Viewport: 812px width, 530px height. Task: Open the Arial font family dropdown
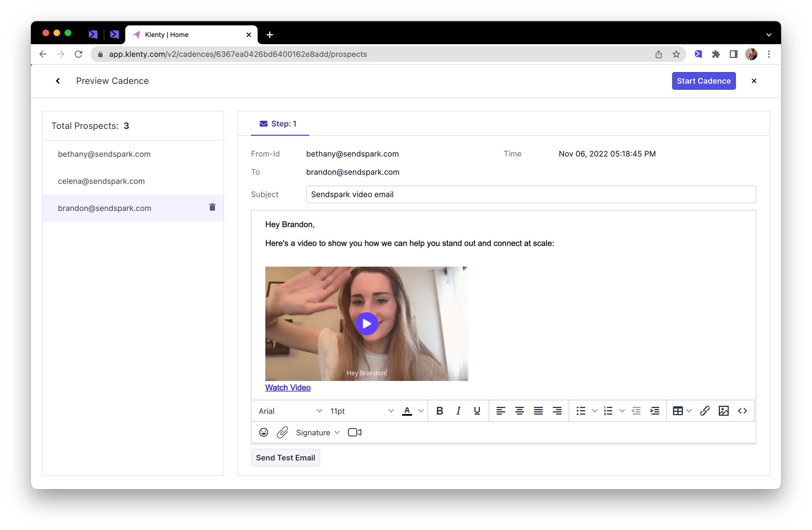pyautogui.click(x=290, y=411)
